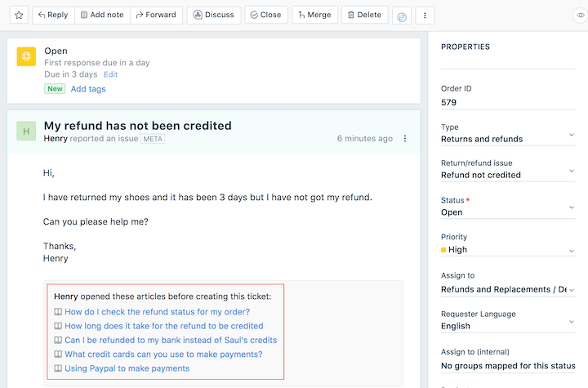Forward the ticket
Image resolution: width=588 pixels, height=388 pixels.
[x=156, y=15]
